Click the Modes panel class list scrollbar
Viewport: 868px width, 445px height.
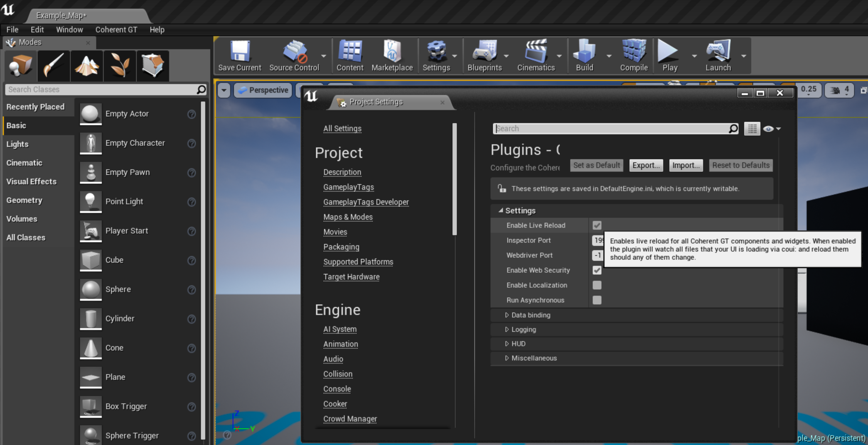point(203,270)
